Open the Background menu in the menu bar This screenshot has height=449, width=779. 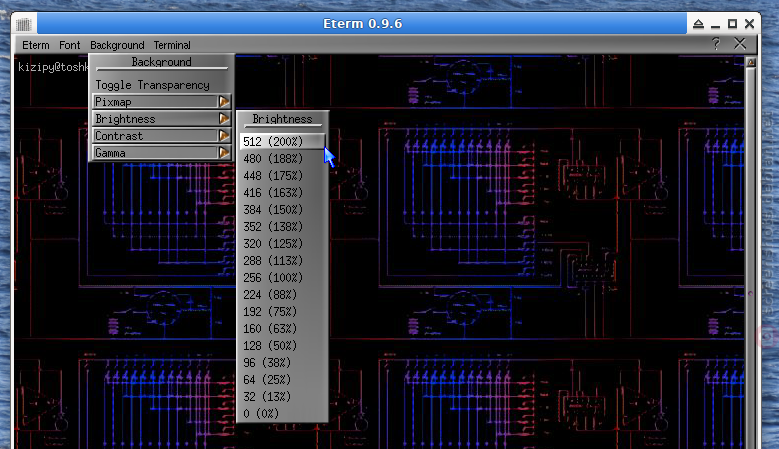(x=117, y=45)
